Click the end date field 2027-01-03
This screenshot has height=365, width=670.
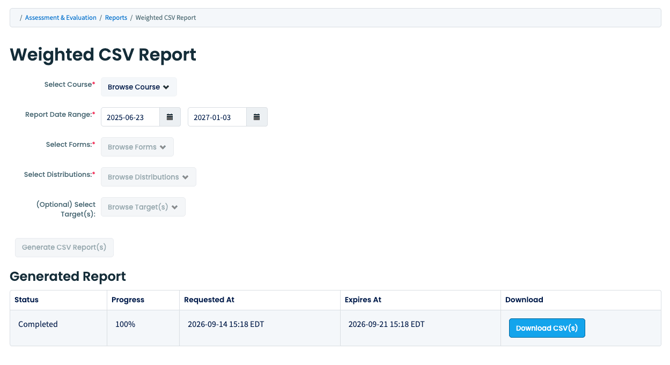pos(217,117)
